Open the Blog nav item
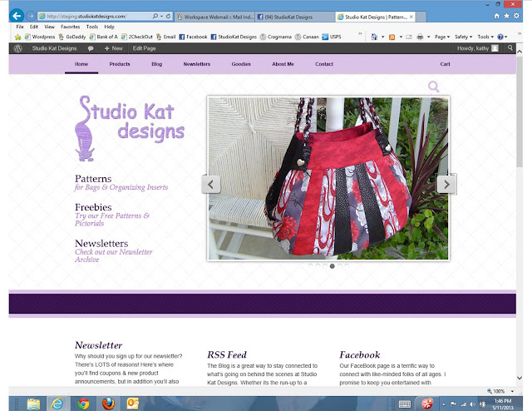Viewport: 532px width, 411px height. pyautogui.click(x=156, y=64)
